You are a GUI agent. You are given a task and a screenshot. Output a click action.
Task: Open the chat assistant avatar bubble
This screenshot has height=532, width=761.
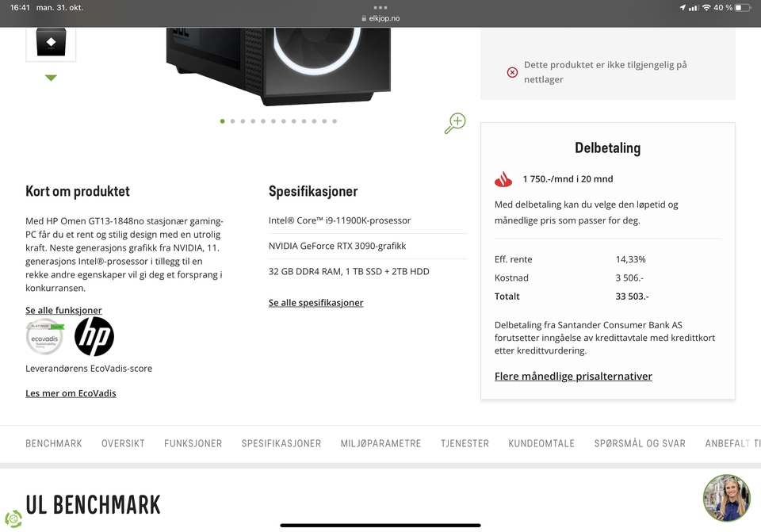pyautogui.click(x=727, y=498)
